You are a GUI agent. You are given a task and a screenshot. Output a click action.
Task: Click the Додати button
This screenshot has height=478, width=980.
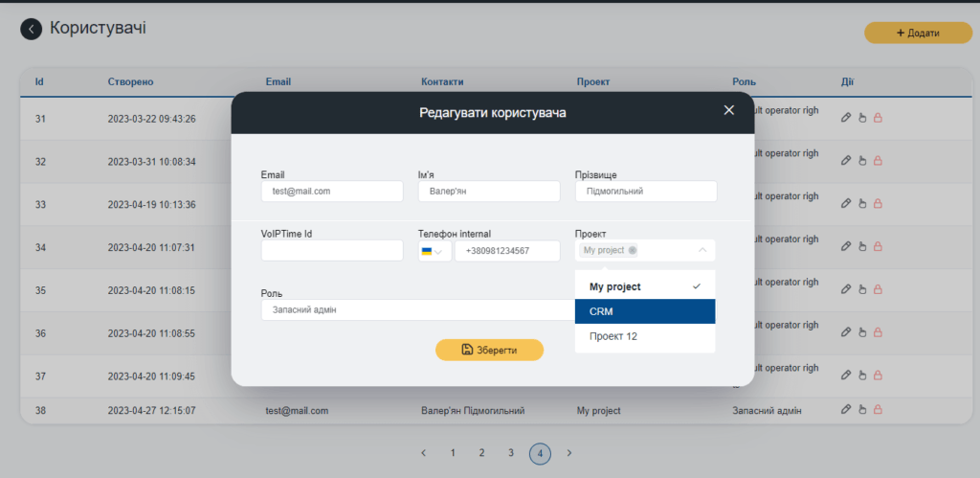click(918, 34)
